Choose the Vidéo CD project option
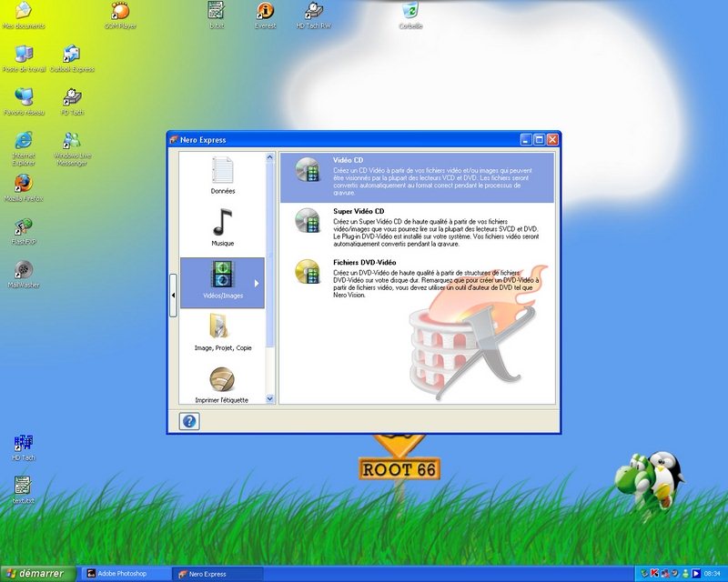The image size is (728, 582). point(417,177)
